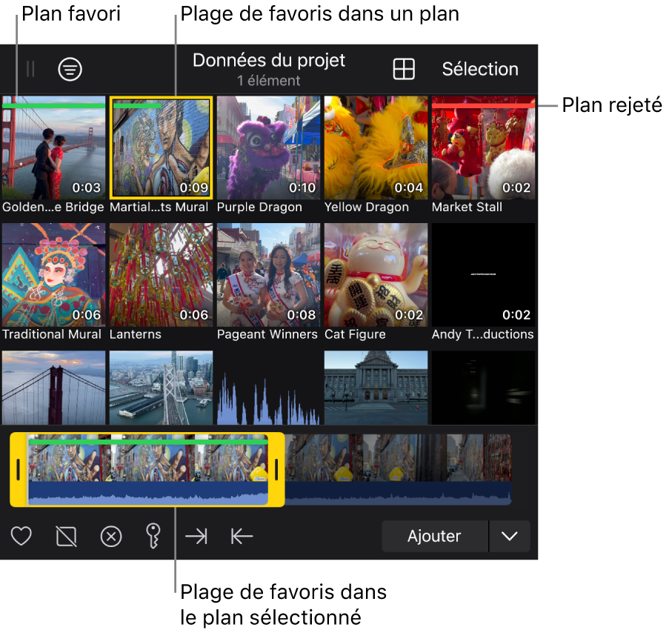
Task: Open the filter options icon
Action: 70,70
